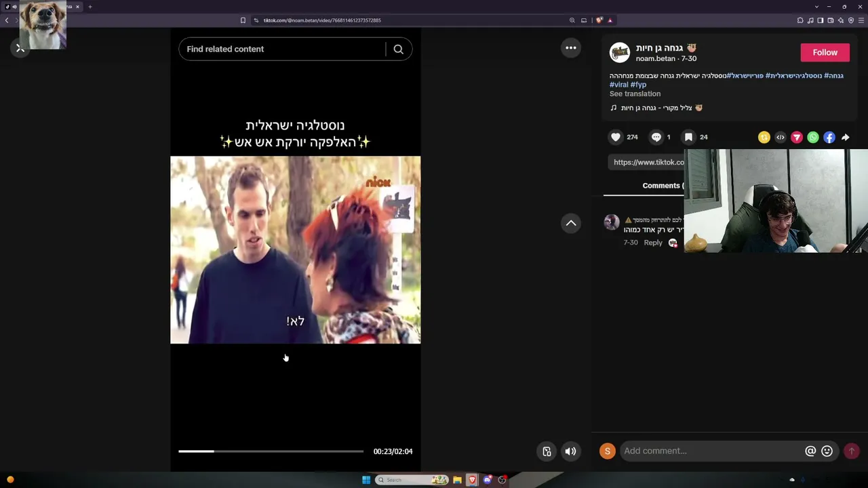Bookmark the page in the browser toolbar
Image resolution: width=868 pixels, height=488 pixels.
(243, 20)
